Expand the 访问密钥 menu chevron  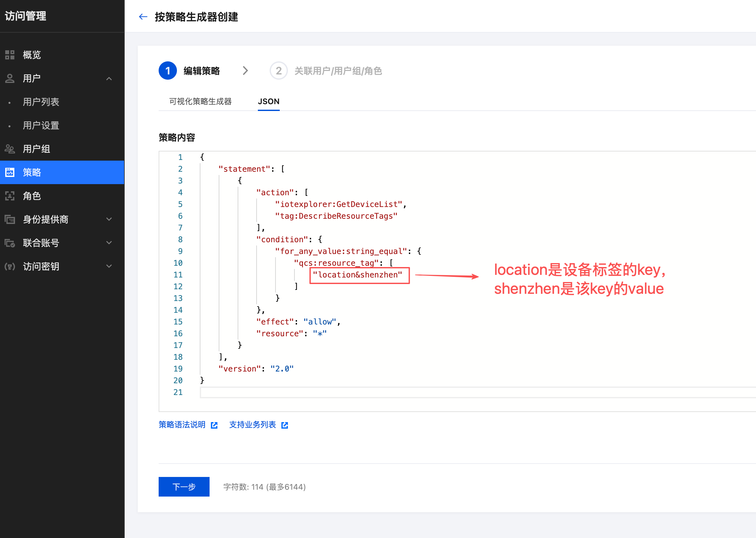click(x=109, y=266)
